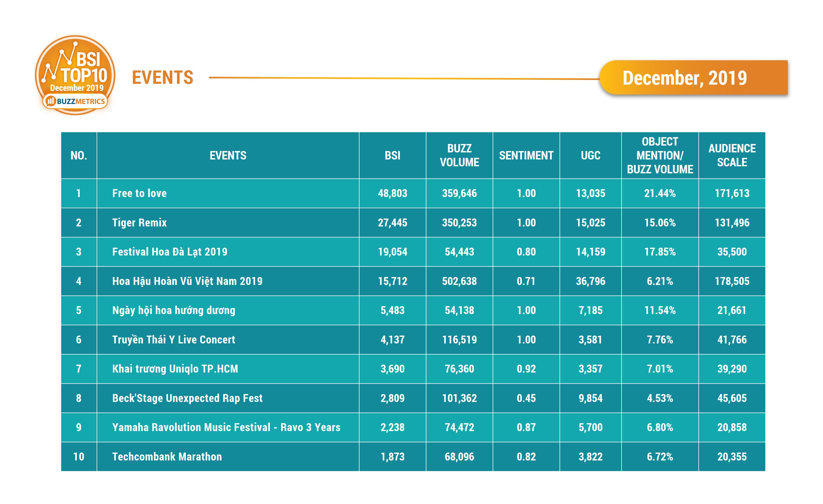Click audience scale 131,496
The height and width of the screenshot is (504, 823).
pos(732,223)
